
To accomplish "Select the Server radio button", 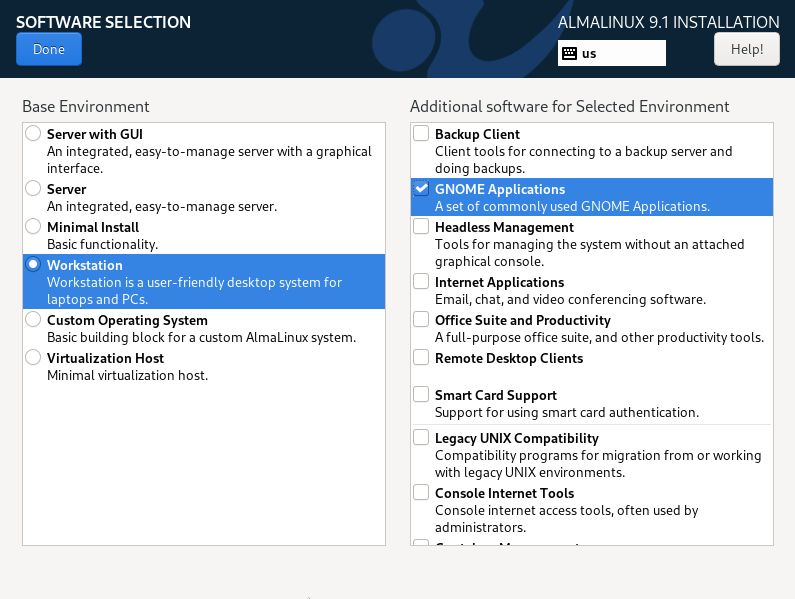I will [x=33, y=188].
